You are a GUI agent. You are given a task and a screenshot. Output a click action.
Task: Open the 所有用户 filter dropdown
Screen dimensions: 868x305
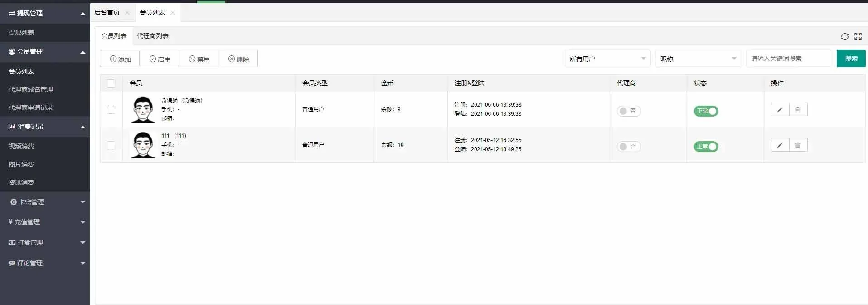click(x=607, y=59)
